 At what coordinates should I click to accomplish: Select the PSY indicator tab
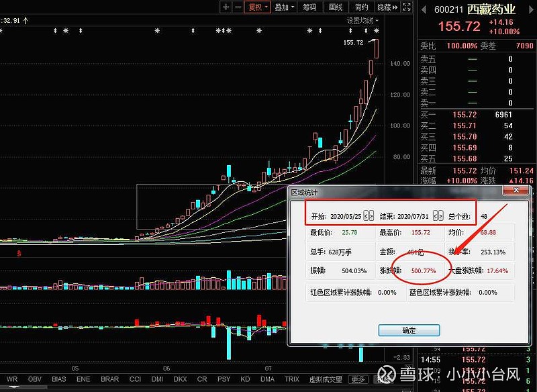pyautogui.click(x=224, y=379)
